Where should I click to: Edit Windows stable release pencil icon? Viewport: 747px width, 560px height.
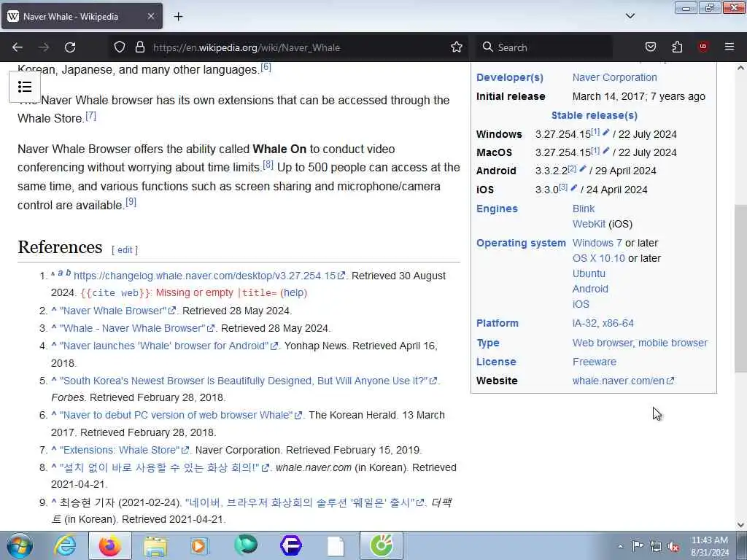[x=606, y=133]
